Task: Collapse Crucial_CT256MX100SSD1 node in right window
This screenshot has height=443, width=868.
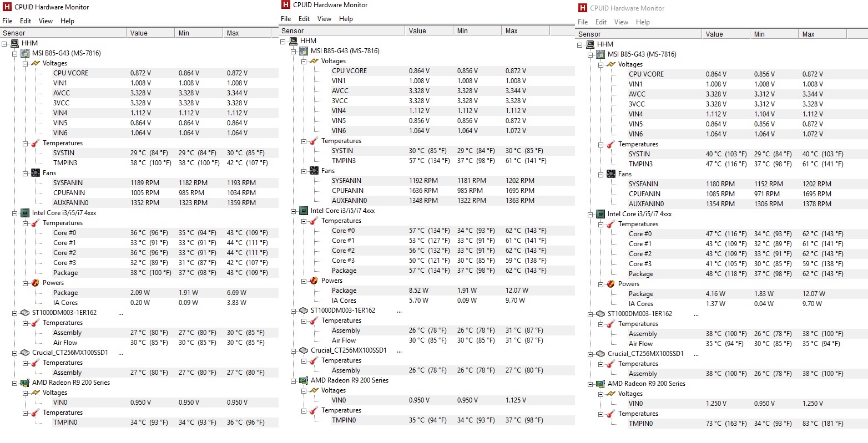Action: click(x=591, y=354)
